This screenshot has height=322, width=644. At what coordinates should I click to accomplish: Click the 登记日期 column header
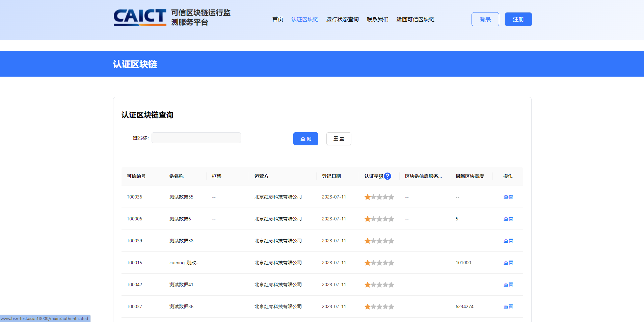[x=331, y=176]
